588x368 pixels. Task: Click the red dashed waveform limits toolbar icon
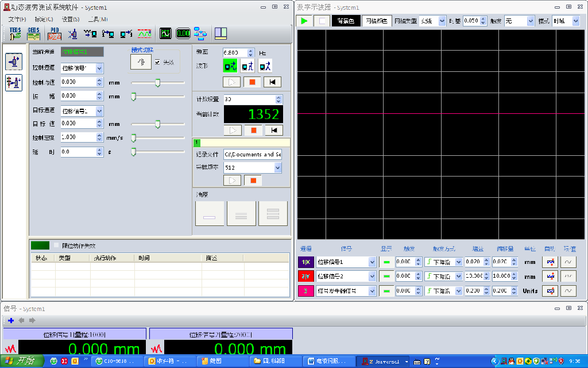pos(145,34)
